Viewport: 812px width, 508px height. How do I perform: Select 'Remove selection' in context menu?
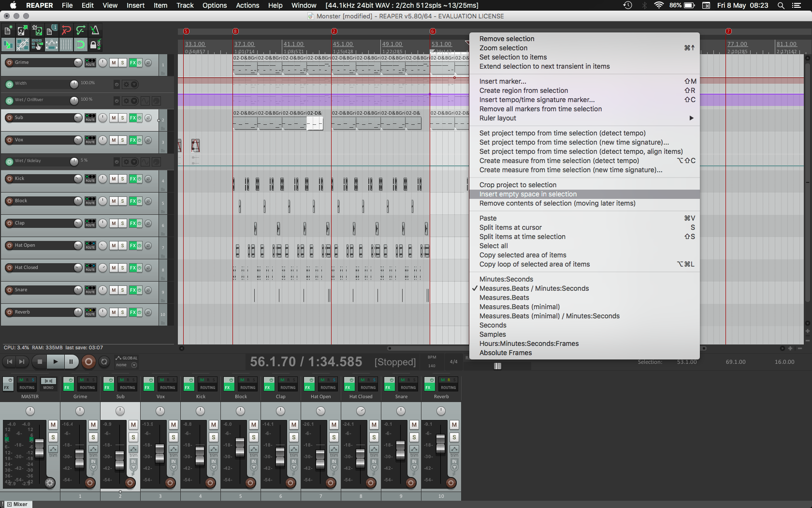(x=584, y=39)
